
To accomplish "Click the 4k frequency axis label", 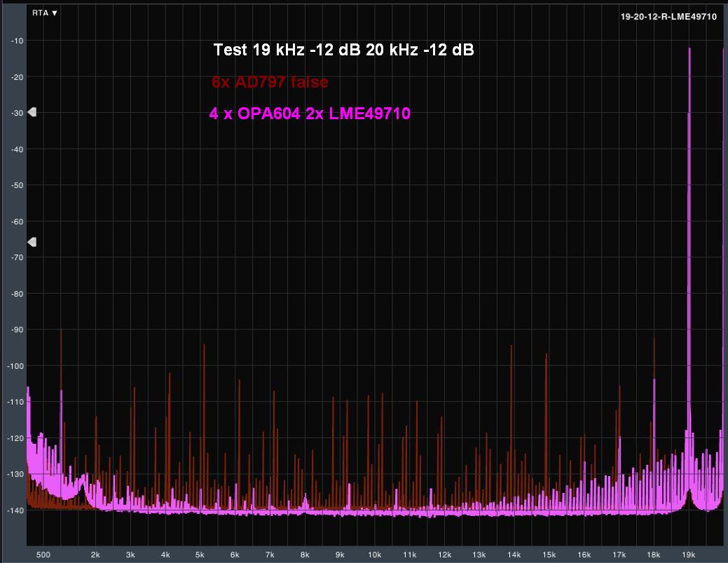I will point(165,555).
